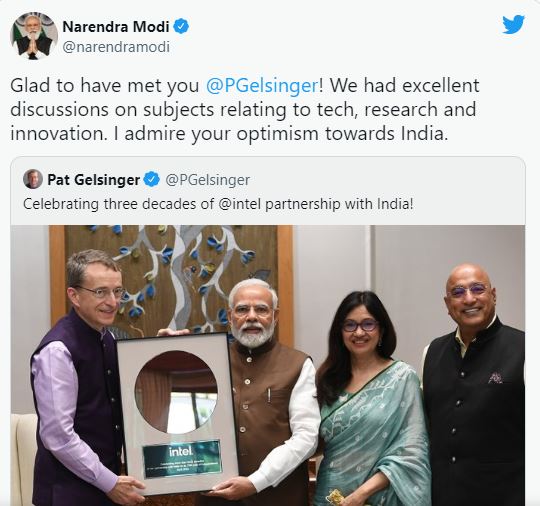Viewport: 540px width, 506px height.
Task: Click the circular wafer in the frame
Action: [176, 392]
